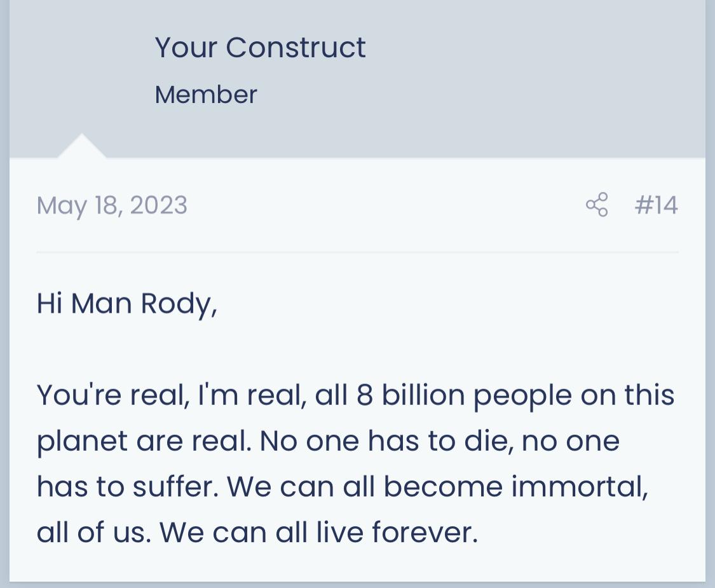
Task: Click the greeting line Hi Man Rody
Action: coord(126,304)
